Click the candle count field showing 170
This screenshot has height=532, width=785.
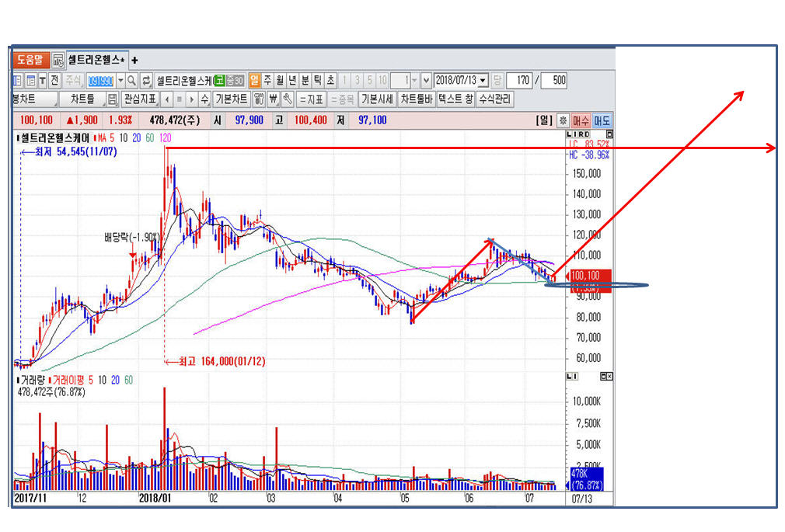click(x=522, y=80)
